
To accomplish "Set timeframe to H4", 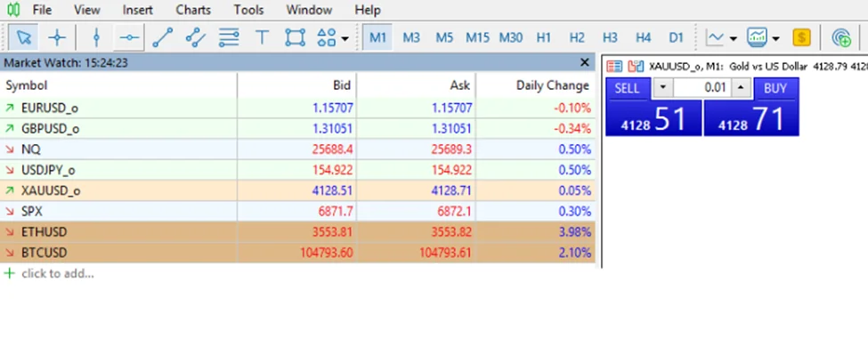I will (644, 37).
